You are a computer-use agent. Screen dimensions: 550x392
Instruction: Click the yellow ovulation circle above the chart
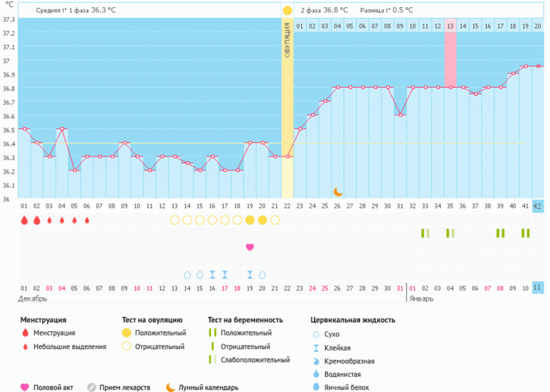[287, 11]
